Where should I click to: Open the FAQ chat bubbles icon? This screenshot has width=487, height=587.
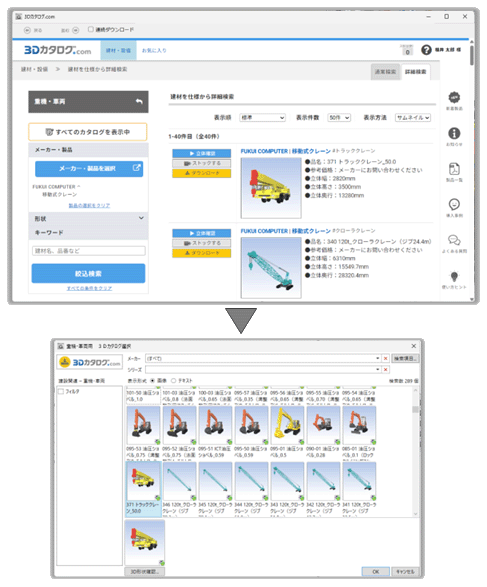click(454, 240)
